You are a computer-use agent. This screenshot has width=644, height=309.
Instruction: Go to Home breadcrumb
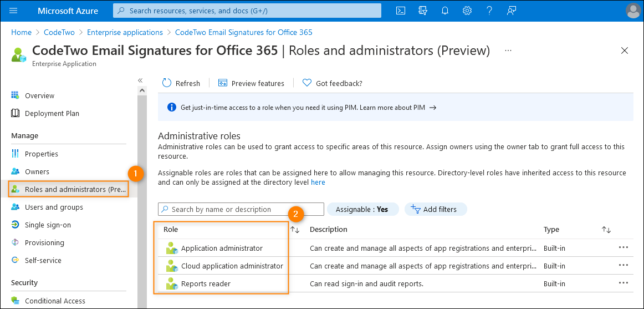click(x=22, y=32)
